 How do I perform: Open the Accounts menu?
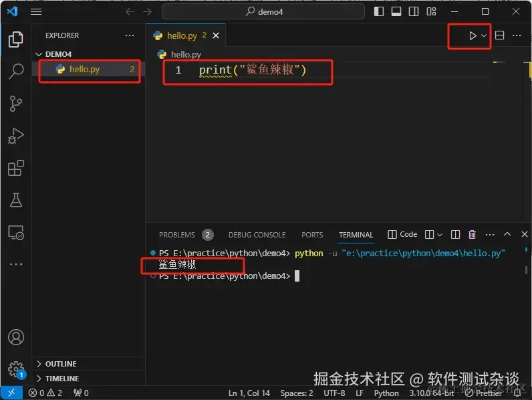(15, 337)
